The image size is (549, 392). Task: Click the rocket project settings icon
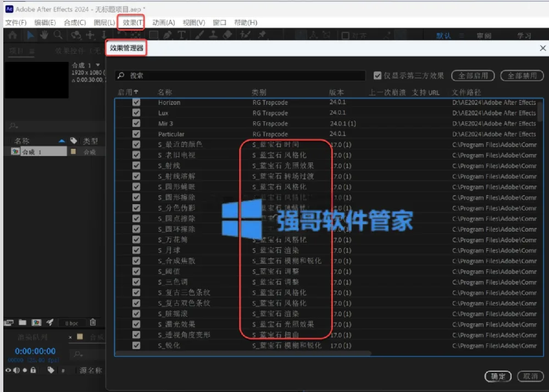tap(49, 322)
